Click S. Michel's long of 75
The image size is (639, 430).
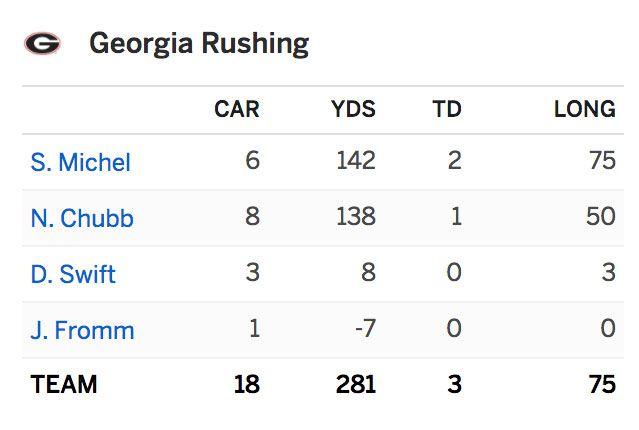click(602, 161)
